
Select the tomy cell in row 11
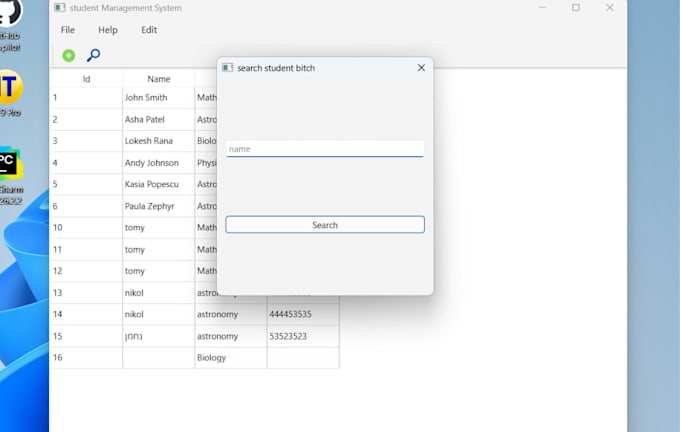[159, 249]
